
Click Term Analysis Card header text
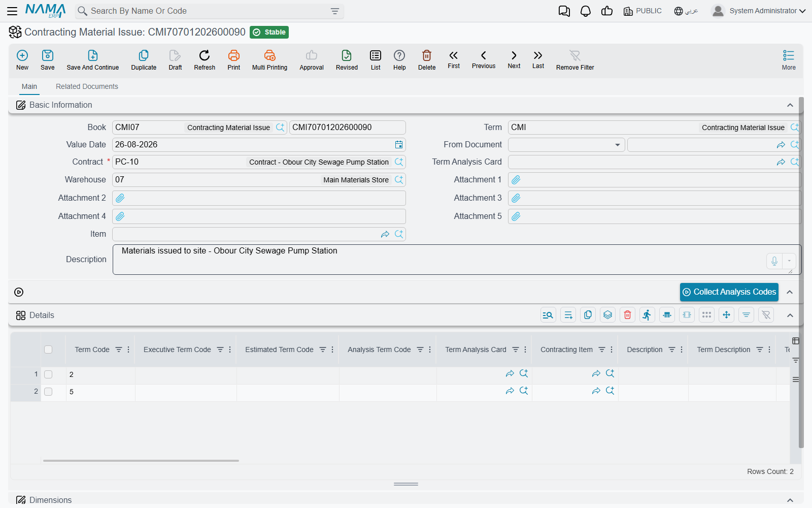click(x=476, y=350)
